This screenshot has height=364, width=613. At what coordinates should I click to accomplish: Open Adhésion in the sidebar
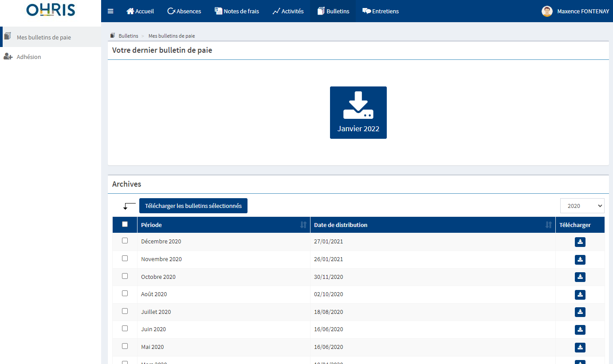click(28, 57)
